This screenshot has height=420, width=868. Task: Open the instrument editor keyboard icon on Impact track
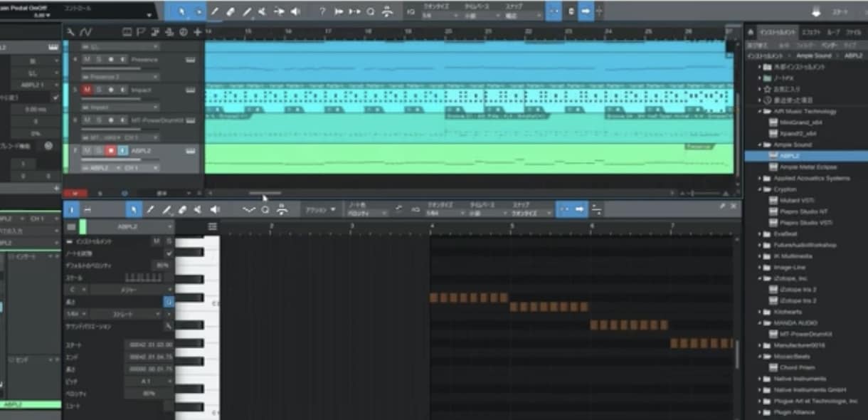(190, 90)
